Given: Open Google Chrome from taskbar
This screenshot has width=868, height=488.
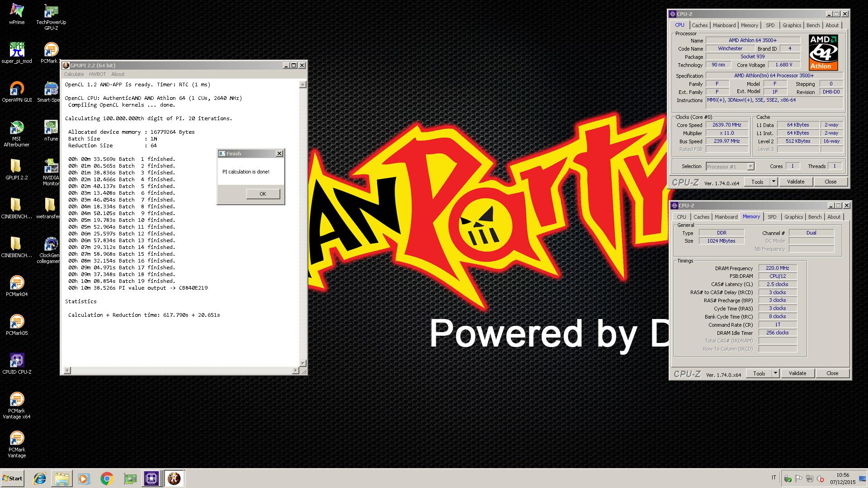Looking at the screenshot, I should 107,479.
